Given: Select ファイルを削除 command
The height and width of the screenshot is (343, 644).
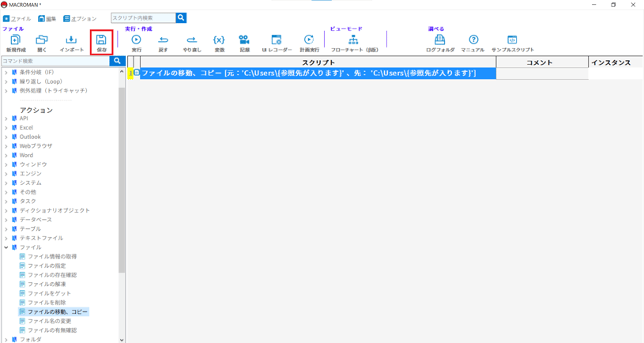Looking at the screenshot, I should [x=47, y=303].
